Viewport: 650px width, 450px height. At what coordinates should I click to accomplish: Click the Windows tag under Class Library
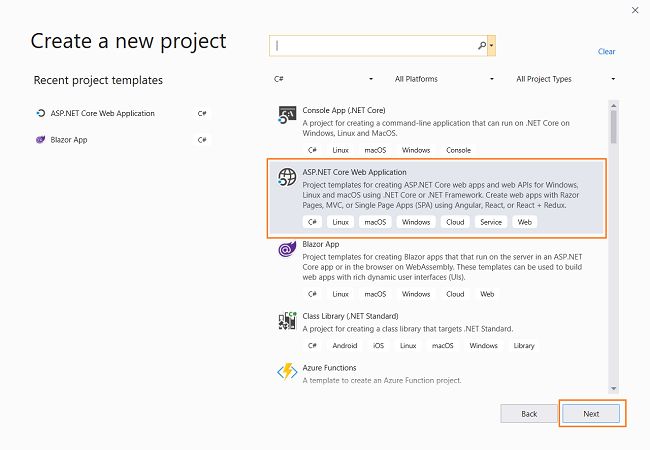[x=483, y=346]
